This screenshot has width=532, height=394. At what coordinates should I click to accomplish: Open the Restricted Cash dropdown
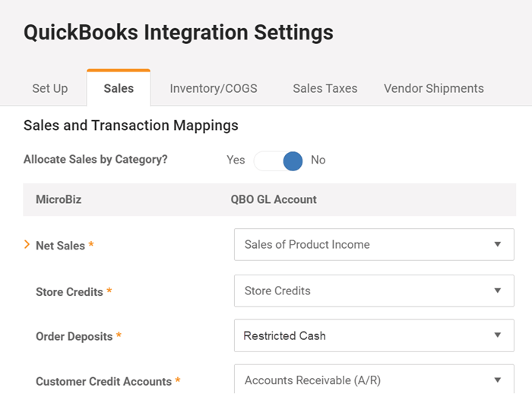coord(374,335)
